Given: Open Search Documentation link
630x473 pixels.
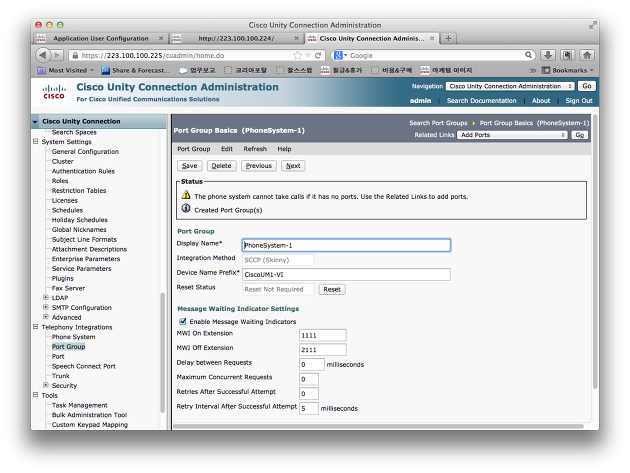Looking at the screenshot, I should [x=481, y=101].
